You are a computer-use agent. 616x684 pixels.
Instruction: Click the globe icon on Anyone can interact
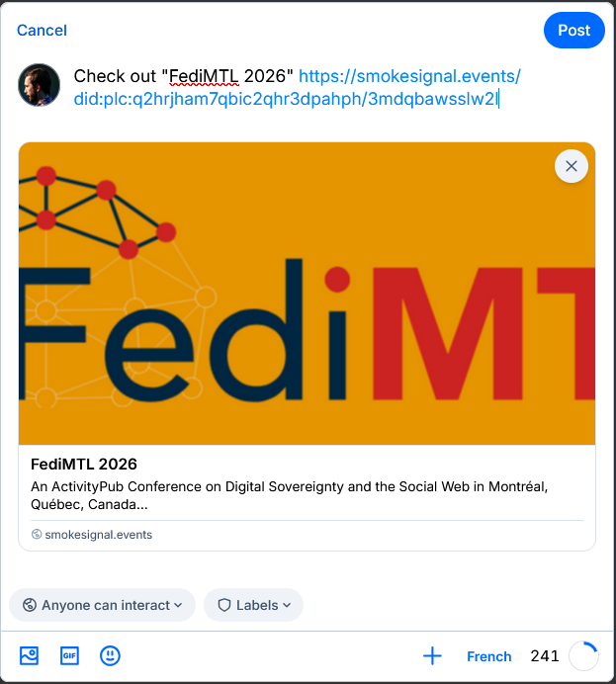click(x=30, y=605)
